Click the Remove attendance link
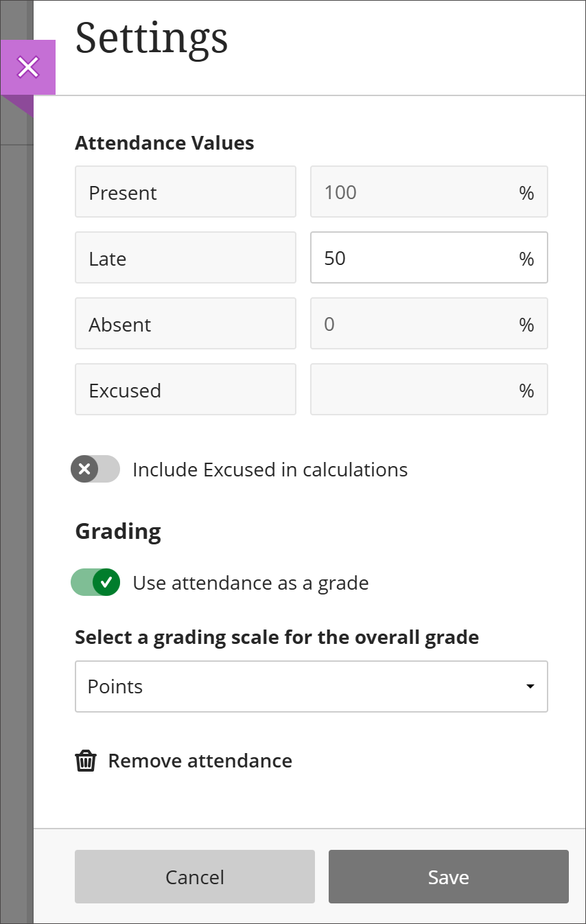 (199, 761)
